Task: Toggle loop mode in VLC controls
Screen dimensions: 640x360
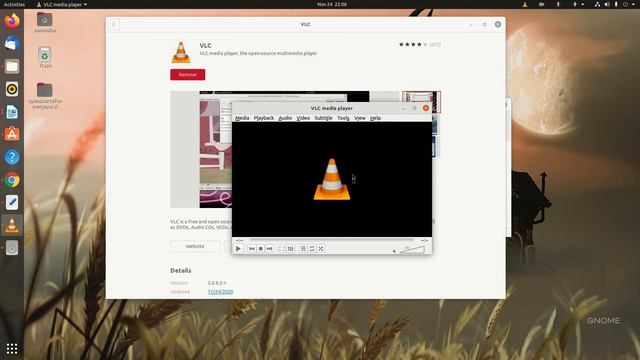Action: click(312, 249)
